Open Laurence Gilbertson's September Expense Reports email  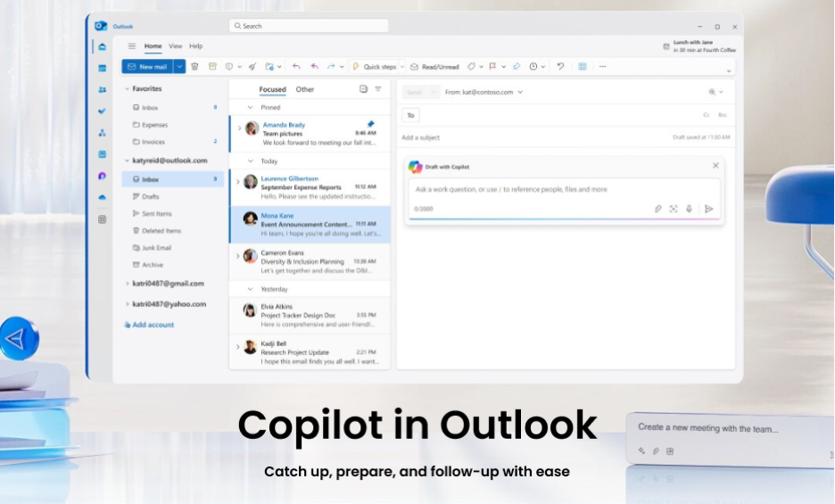tap(310, 187)
